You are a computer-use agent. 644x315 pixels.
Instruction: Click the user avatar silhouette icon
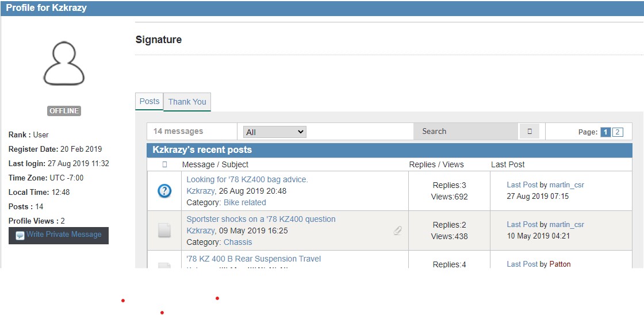coord(64,64)
